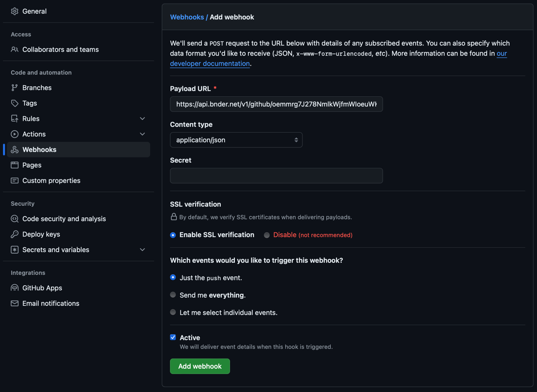
Task: Open General settings page
Action: (x=78, y=11)
